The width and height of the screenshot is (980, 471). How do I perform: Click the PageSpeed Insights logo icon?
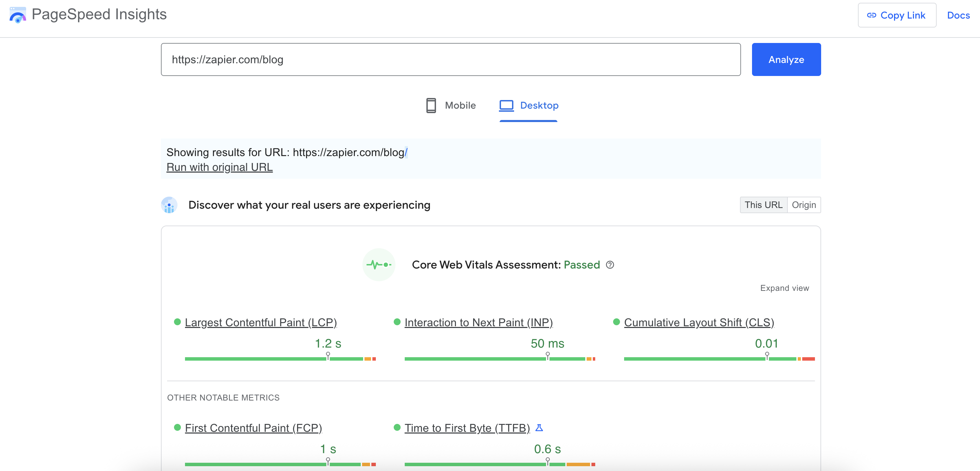pyautogui.click(x=18, y=15)
